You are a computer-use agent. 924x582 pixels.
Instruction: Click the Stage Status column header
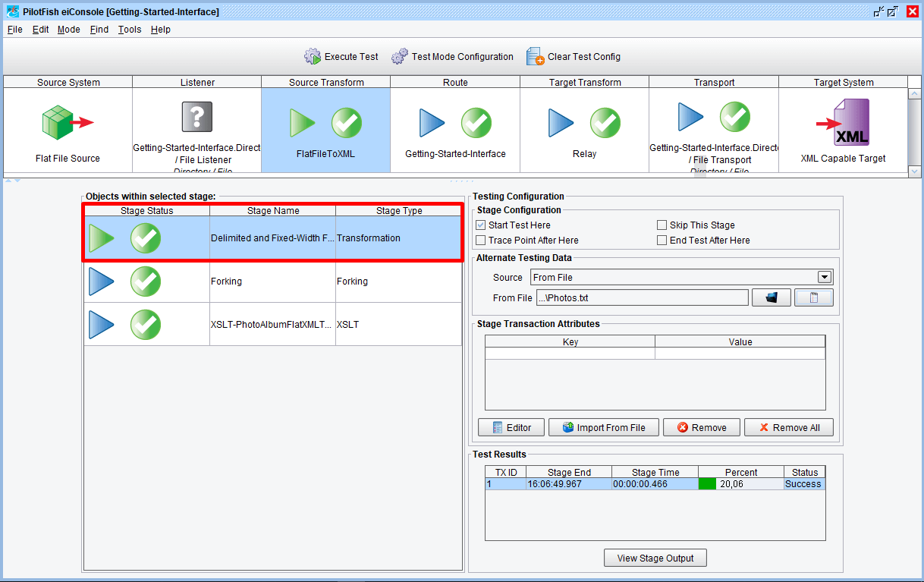(x=146, y=211)
